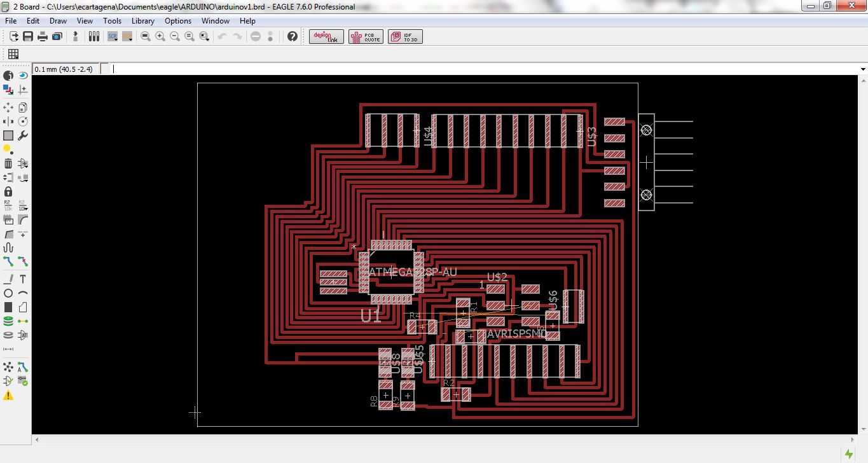Viewport: 868px width, 463px height.
Task: Activate the Route trace tool
Action: coord(8,261)
